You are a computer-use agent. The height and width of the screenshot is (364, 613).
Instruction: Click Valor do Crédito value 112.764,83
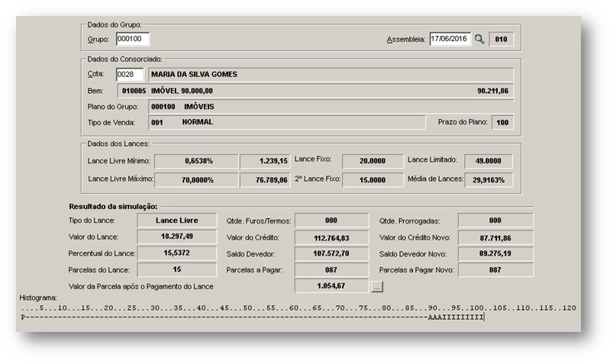tap(331, 238)
